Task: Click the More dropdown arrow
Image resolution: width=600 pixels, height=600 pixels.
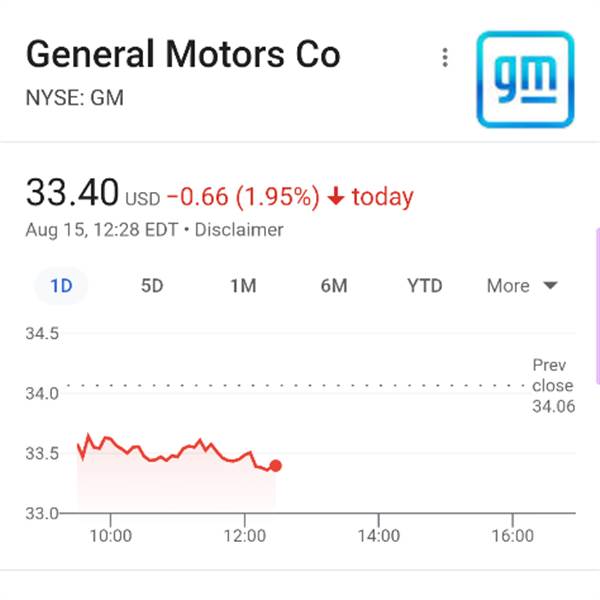Action: pyautogui.click(x=550, y=285)
